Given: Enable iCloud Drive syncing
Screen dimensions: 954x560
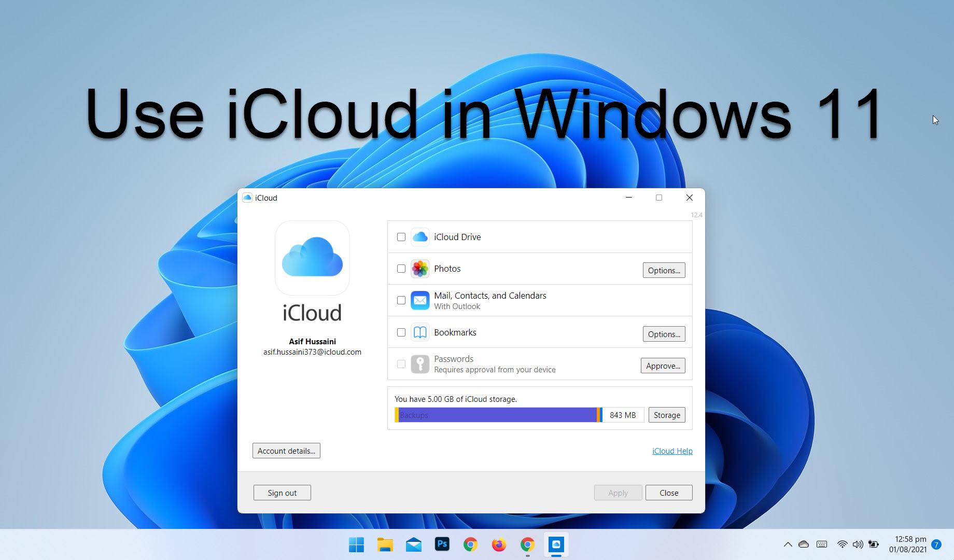Looking at the screenshot, I should [401, 237].
